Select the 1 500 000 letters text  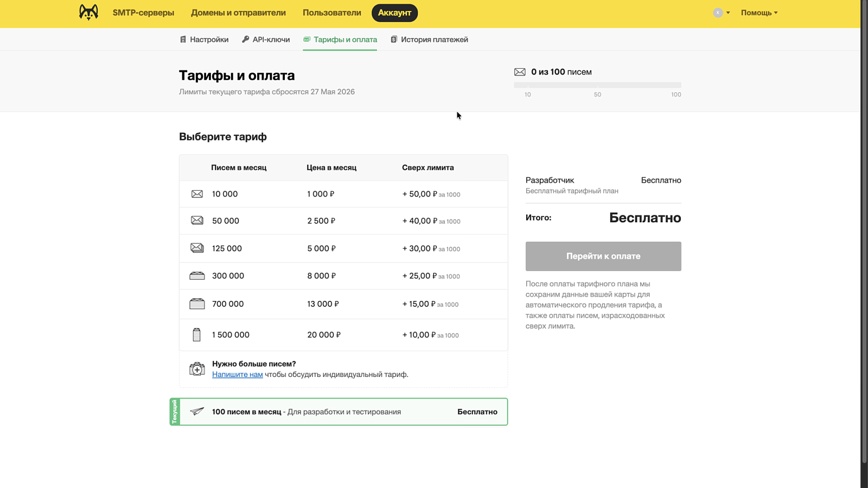tap(231, 335)
